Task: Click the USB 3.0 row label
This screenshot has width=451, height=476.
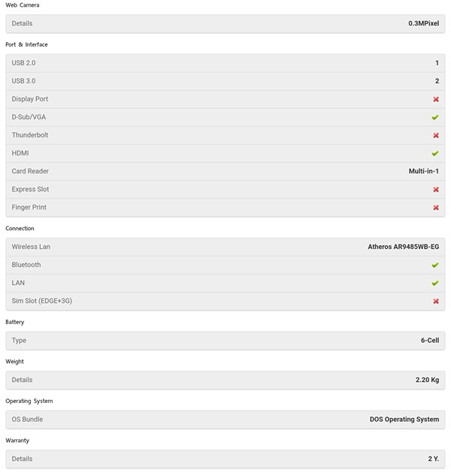Action: (23, 81)
